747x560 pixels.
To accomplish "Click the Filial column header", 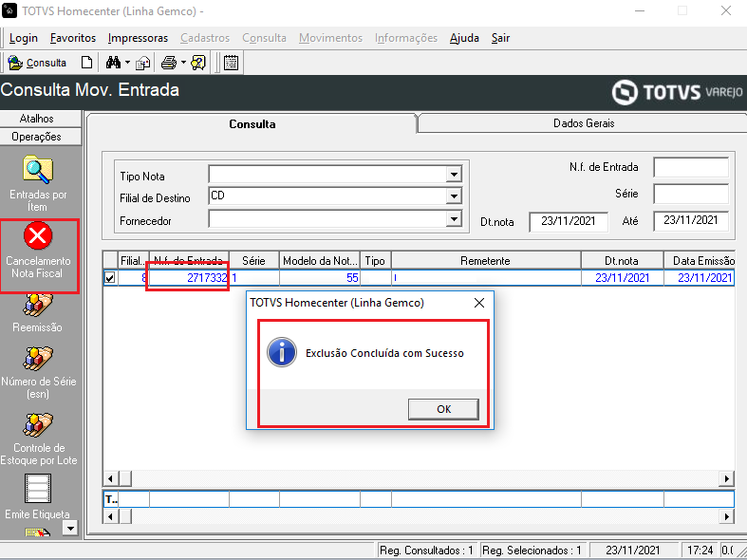I will point(133,260).
